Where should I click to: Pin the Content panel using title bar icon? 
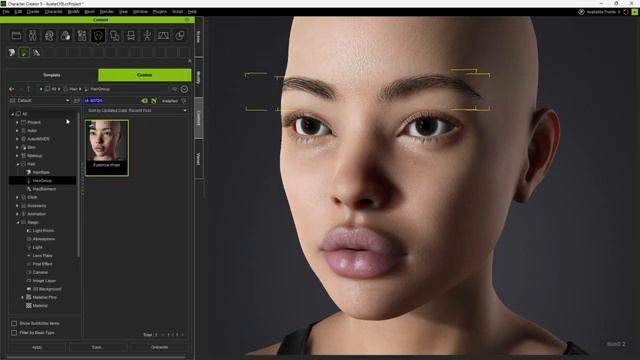click(187, 20)
